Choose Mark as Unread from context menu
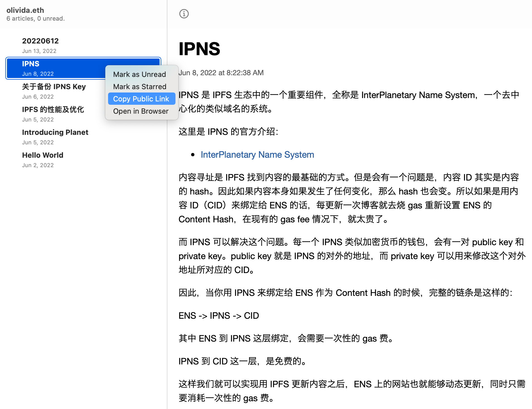Viewport: 532px width, 409px height. (x=140, y=74)
